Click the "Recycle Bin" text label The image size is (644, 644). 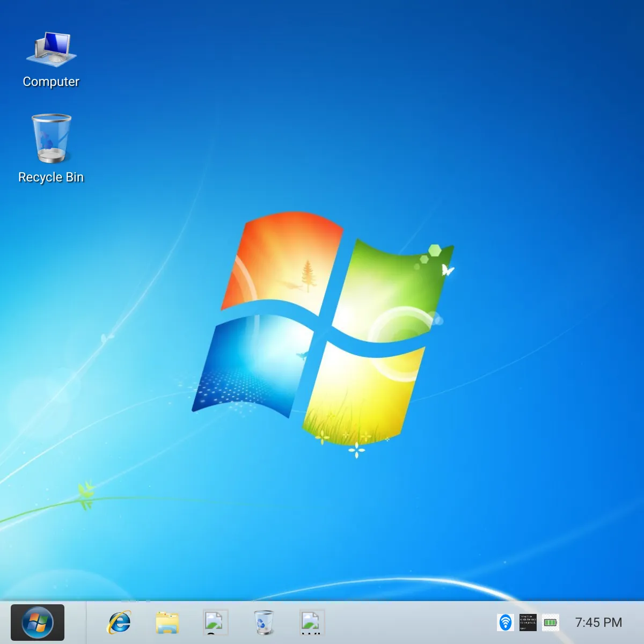pyautogui.click(x=51, y=177)
